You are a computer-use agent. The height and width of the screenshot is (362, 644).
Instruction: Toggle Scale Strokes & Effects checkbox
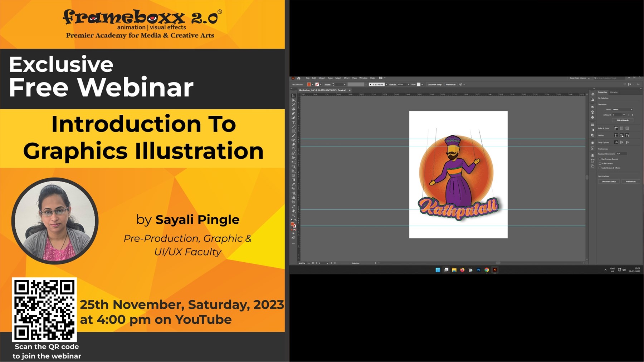pos(600,168)
